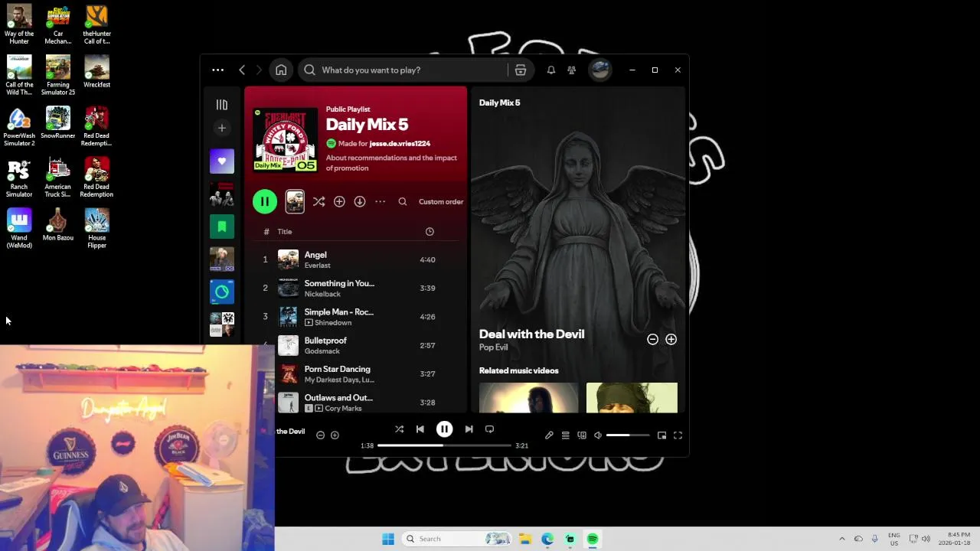Select track Bulletproof by Godsmack
Image resolution: width=980 pixels, height=551 pixels.
coord(355,345)
